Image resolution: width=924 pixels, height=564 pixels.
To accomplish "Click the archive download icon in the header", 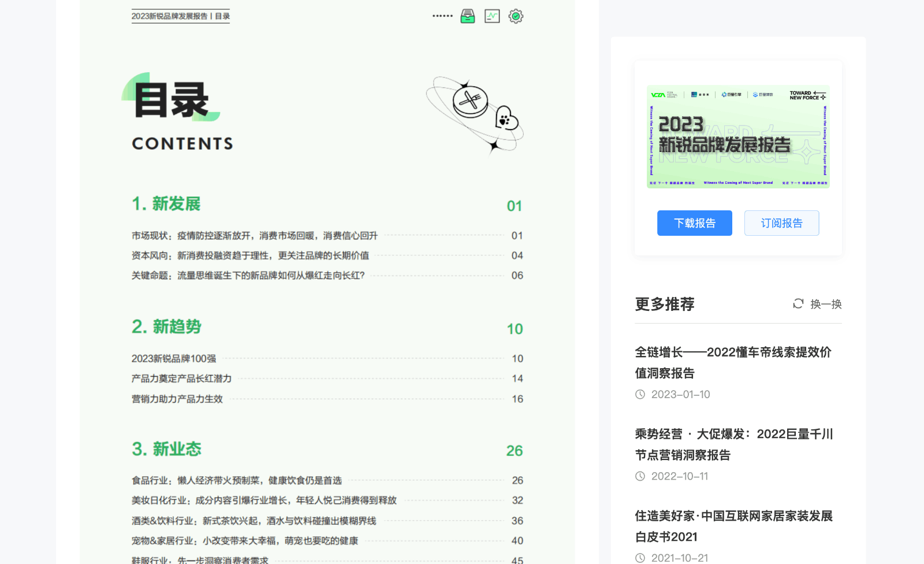I will (468, 16).
